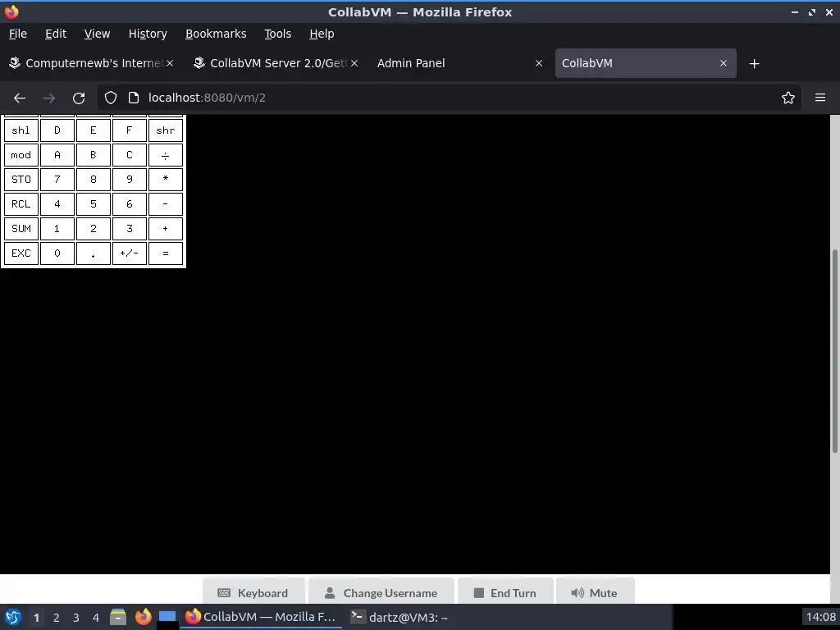Viewport: 840px width, 630px height.
Task: Click the decimal point key
Action: (x=94, y=253)
